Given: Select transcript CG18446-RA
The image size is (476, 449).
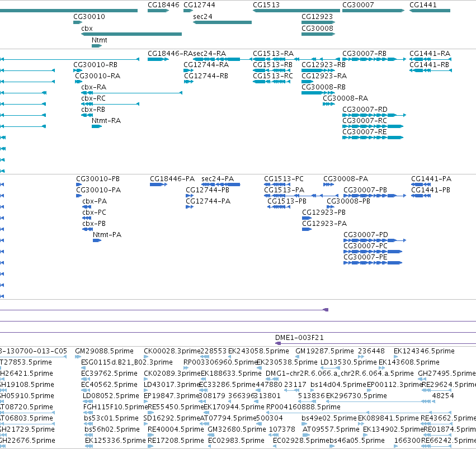Looking at the screenshot, I should [x=170, y=54].
